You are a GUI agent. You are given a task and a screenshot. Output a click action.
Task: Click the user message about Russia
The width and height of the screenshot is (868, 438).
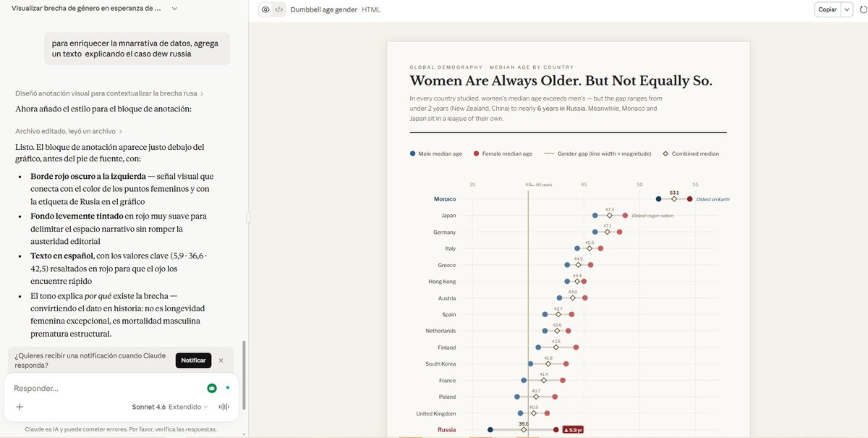click(x=137, y=49)
